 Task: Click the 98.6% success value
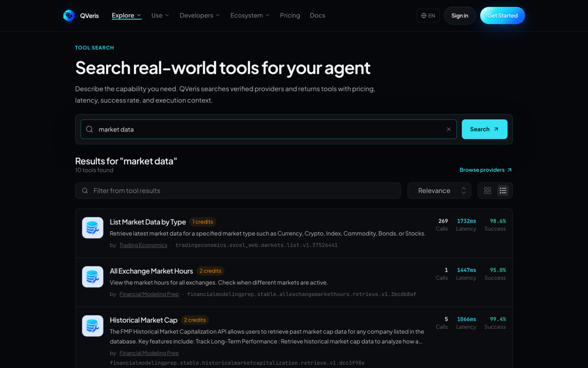tap(498, 221)
